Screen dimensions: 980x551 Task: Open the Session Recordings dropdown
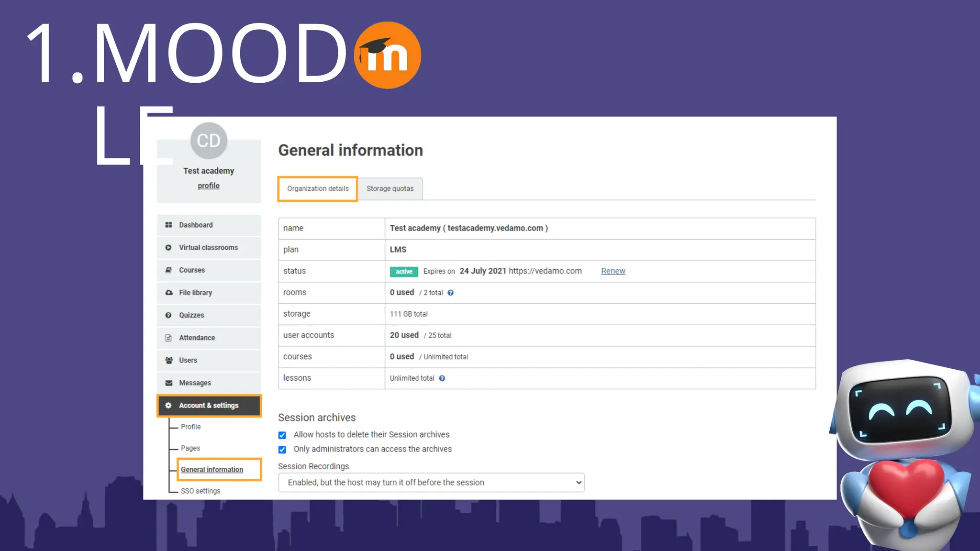click(x=431, y=483)
